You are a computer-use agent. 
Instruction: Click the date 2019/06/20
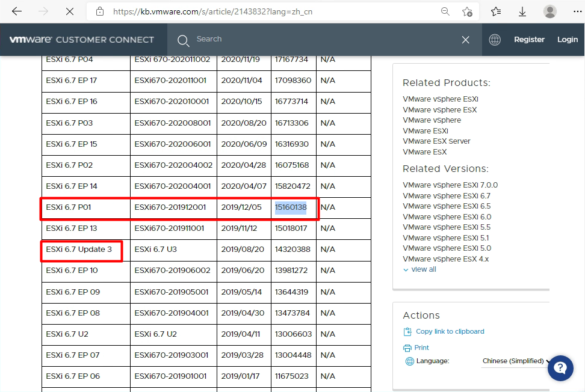point(243,270)
